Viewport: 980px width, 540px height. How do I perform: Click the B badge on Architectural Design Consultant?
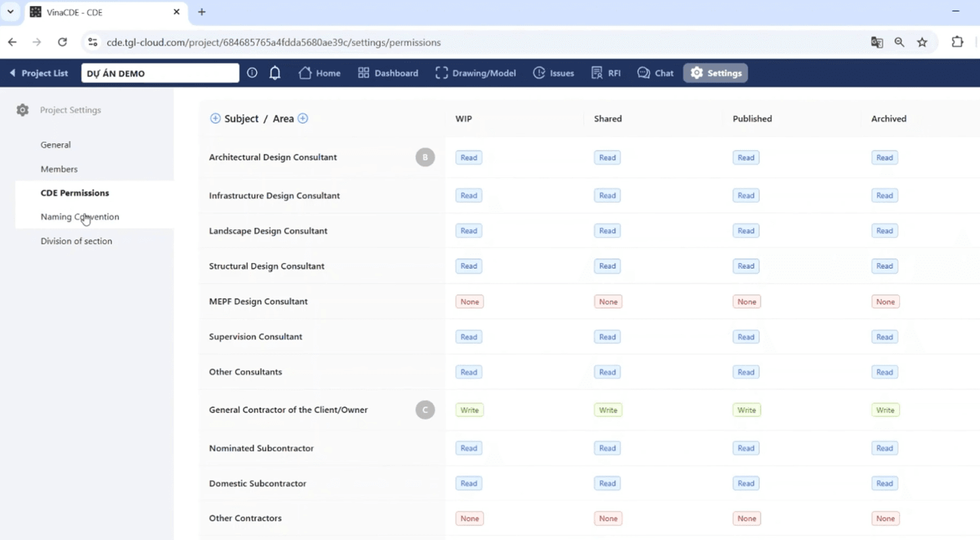point(425,157)
